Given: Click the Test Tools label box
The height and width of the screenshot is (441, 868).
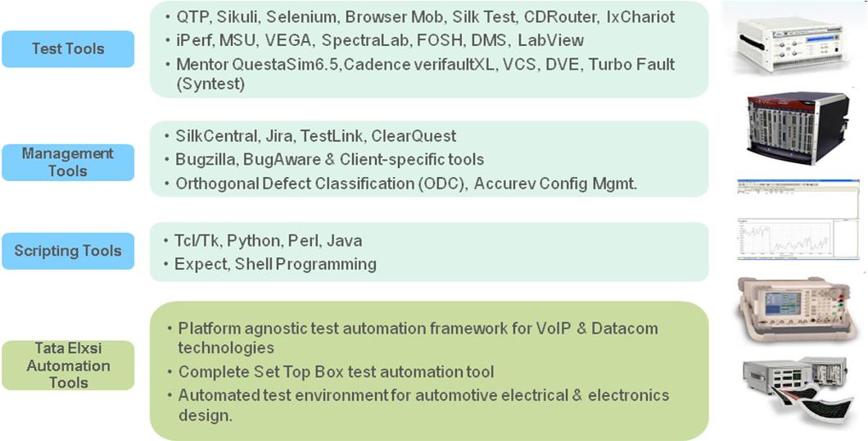Looking at the screenshot, I should pos(68,48).
